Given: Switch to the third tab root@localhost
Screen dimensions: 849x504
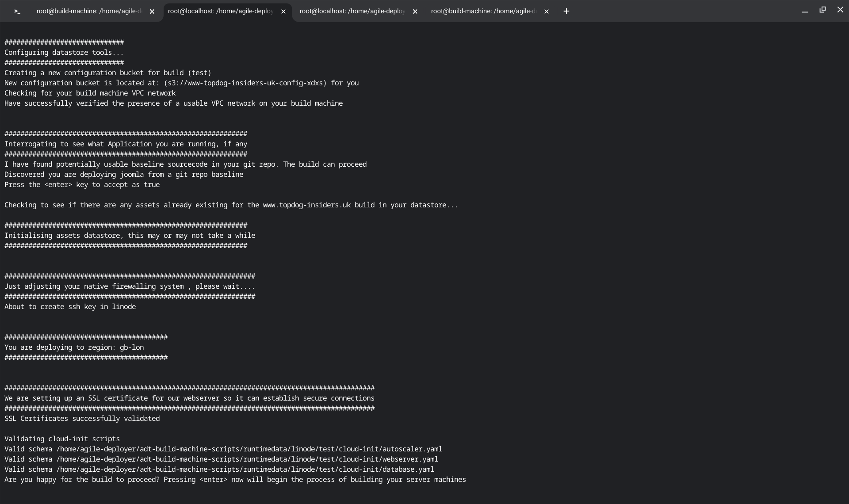Looking at the screenshot, I should coord(352,11).
